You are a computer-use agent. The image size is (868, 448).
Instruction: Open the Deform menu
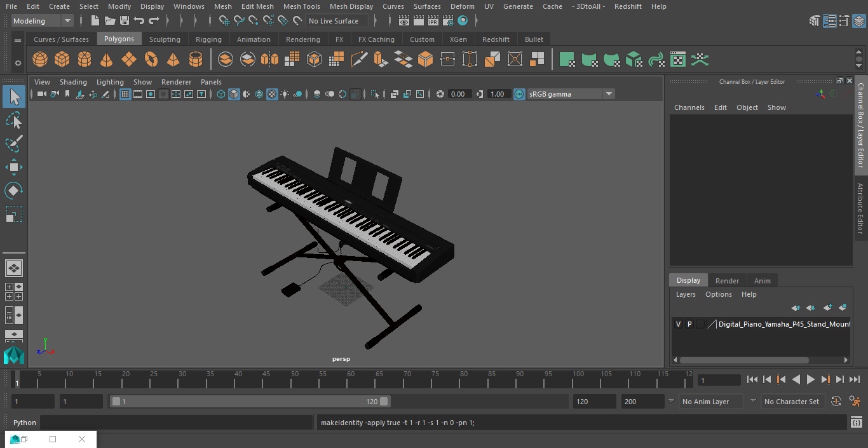click(x=462, y=6)
